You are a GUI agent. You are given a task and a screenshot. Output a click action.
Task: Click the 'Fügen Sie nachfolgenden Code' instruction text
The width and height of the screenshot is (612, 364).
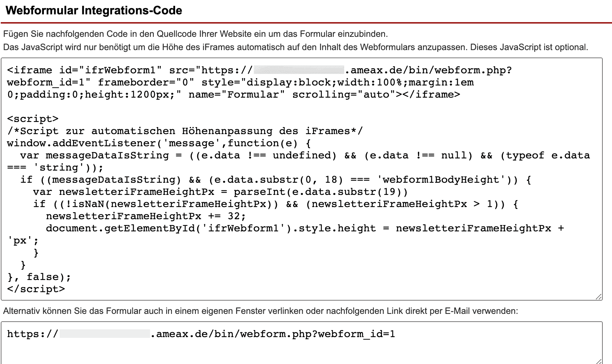click(x=195, y=34)
